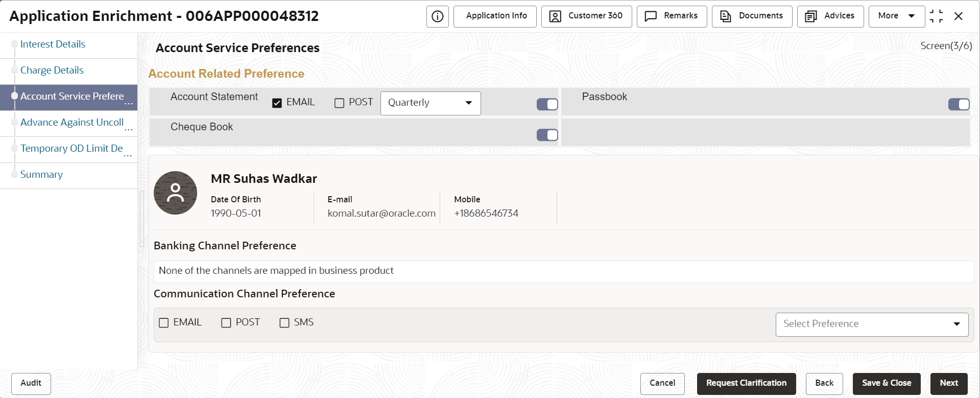
Task: Open the Select Preference dropdown
Action: (872, 324)
